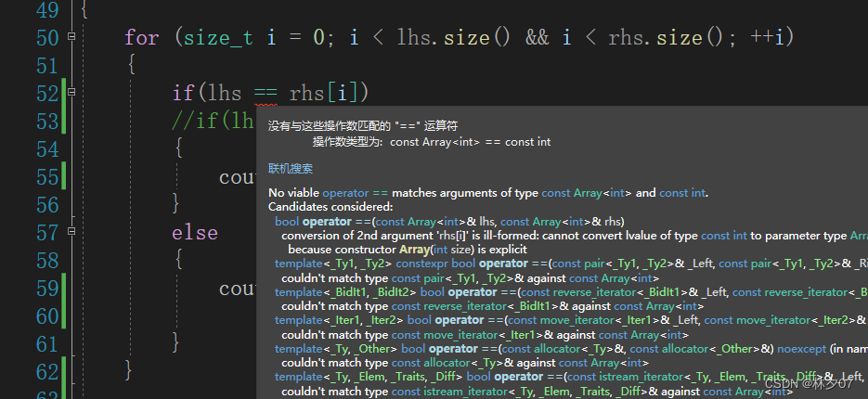
Task: Click line number 50 in the gutter
Action: pos(47,38)
